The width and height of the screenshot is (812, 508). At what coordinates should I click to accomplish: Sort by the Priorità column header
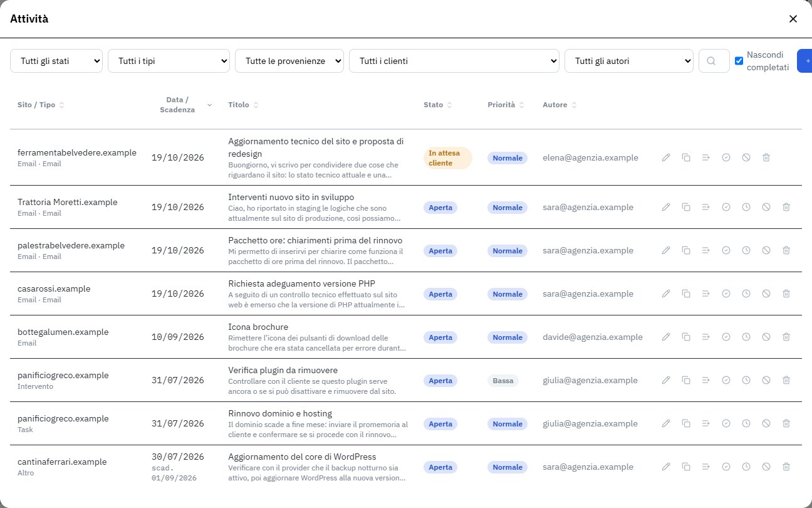(506, 105)
